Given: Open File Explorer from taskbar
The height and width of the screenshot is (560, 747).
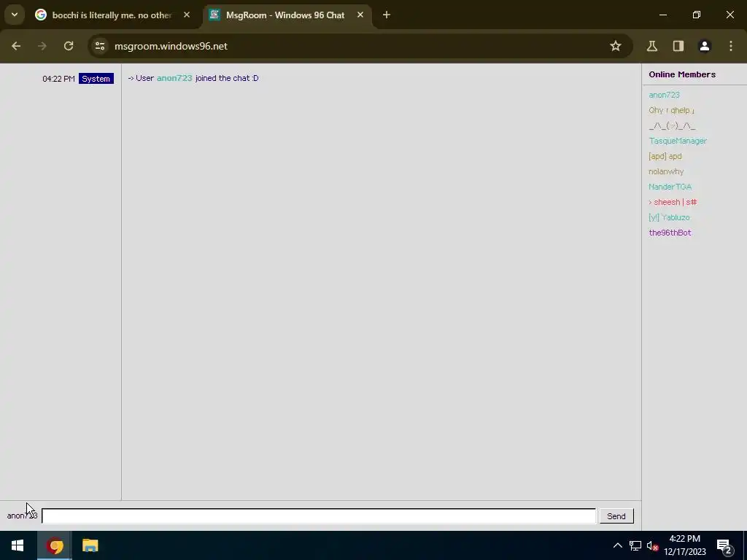Looking at the screenshot, I should coord(90,545).
